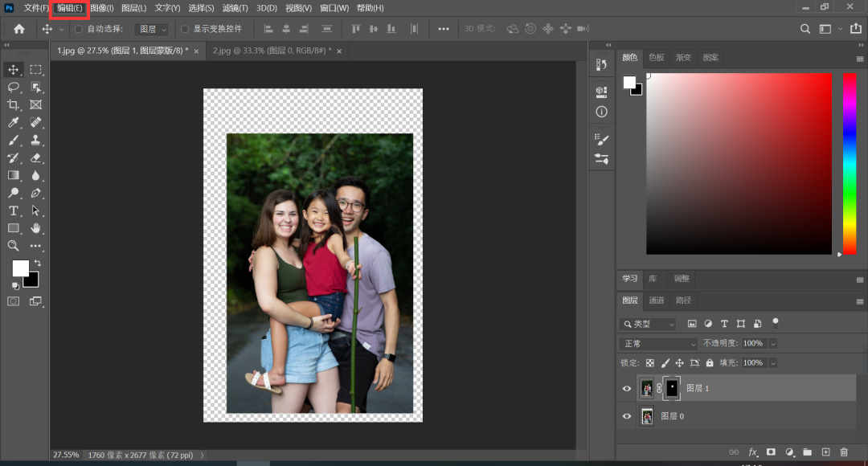Select the Frame tool
The image size is (868, 466).
pos(36,105)
